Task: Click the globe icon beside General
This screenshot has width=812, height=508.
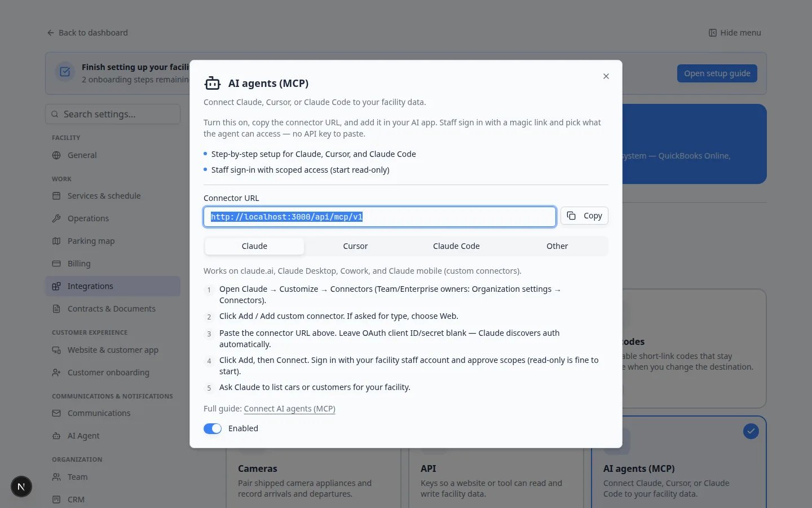Action: click(56, 155)
